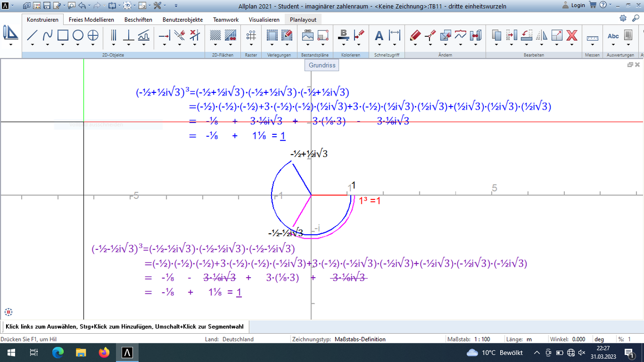Screen dimensions: 644x362
Task: Expand dropdown under the Copy icon
Action: click(497, 44)
